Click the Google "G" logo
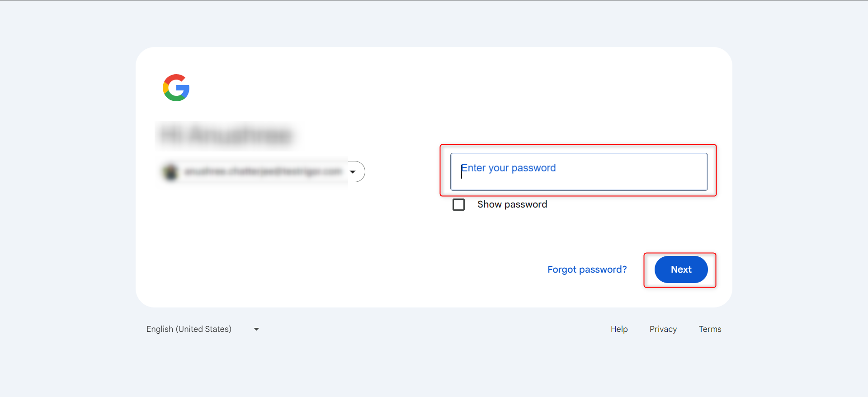The width and height of the screenshot is (868, 397). (x=176, y=88)
